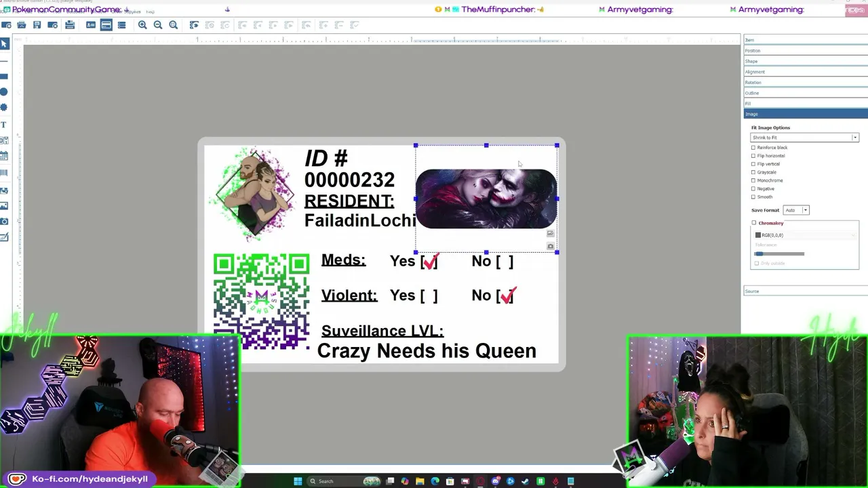Select the couple logo image on the card
The width and height of the screenshot is (868, 488).
click(x=255, y=193)
